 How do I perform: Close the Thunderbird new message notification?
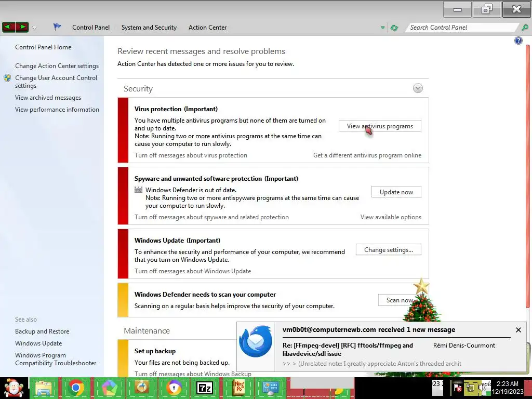click(x=518, y=330)
